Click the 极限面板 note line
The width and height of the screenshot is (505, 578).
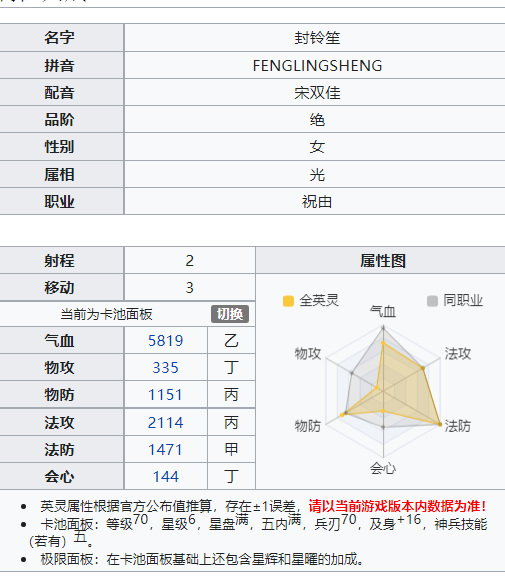pyautogui.click(x=202, y=559)
